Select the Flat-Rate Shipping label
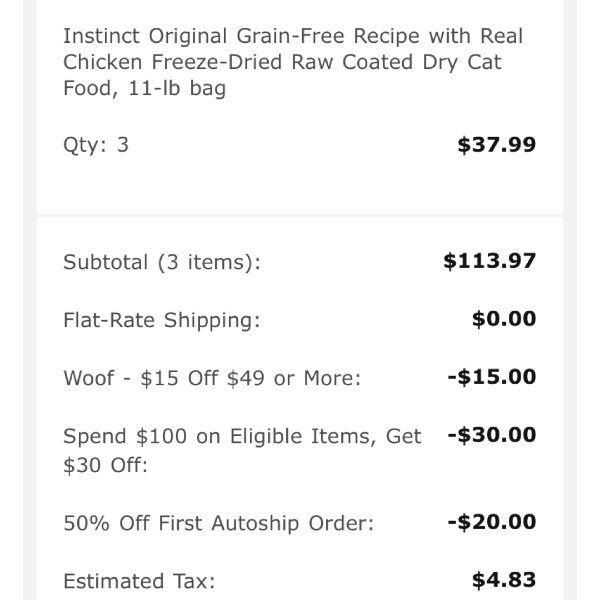 162,320
